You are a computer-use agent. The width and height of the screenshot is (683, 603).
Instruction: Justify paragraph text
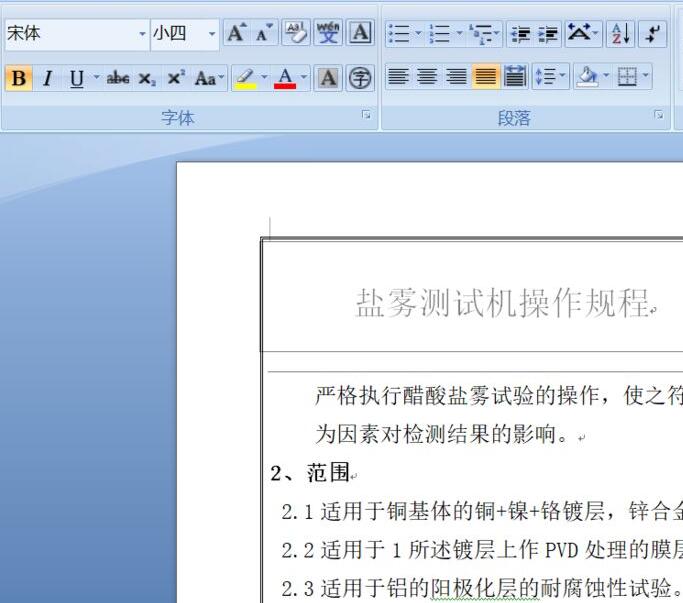point(485,77)
